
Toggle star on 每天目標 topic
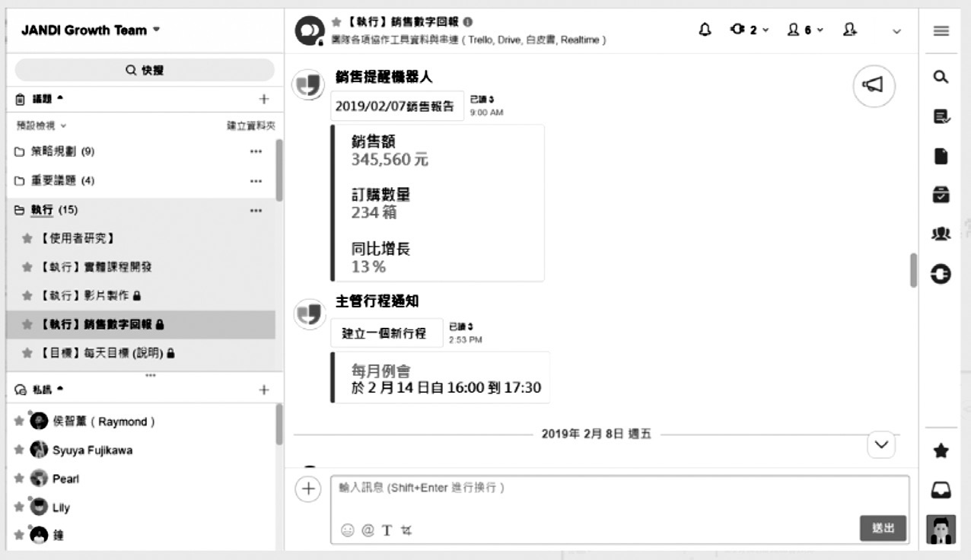click(27, 354)
